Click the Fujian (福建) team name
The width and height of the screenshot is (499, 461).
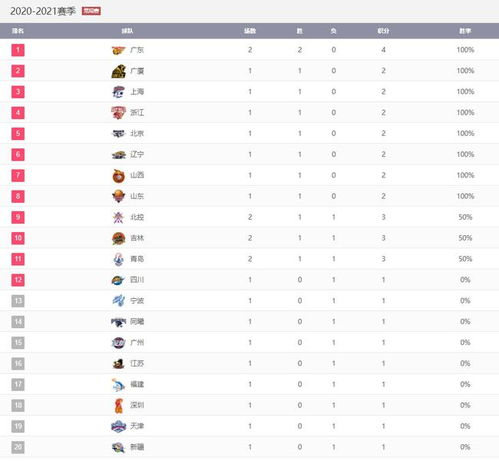pos(137,384)
